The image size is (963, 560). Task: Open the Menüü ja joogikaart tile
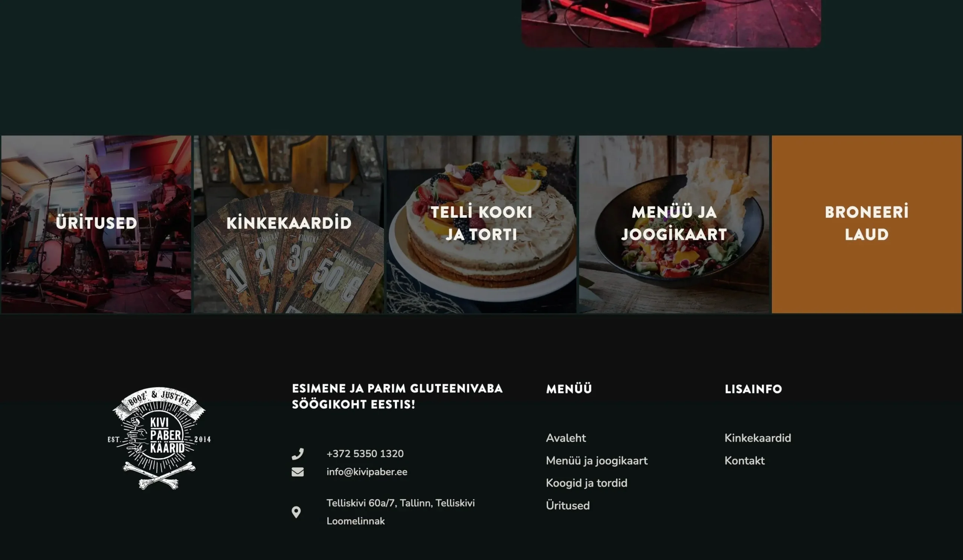[674, 224]
